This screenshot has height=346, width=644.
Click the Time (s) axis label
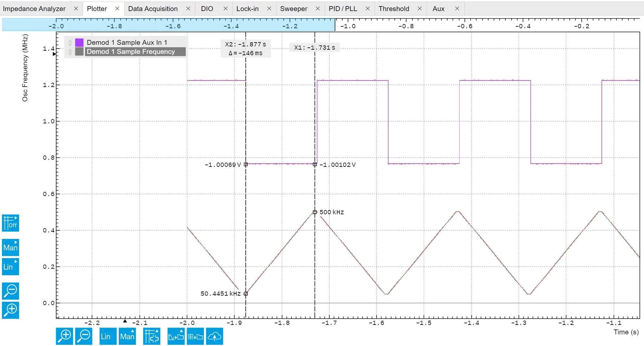[x=626, y=332]
